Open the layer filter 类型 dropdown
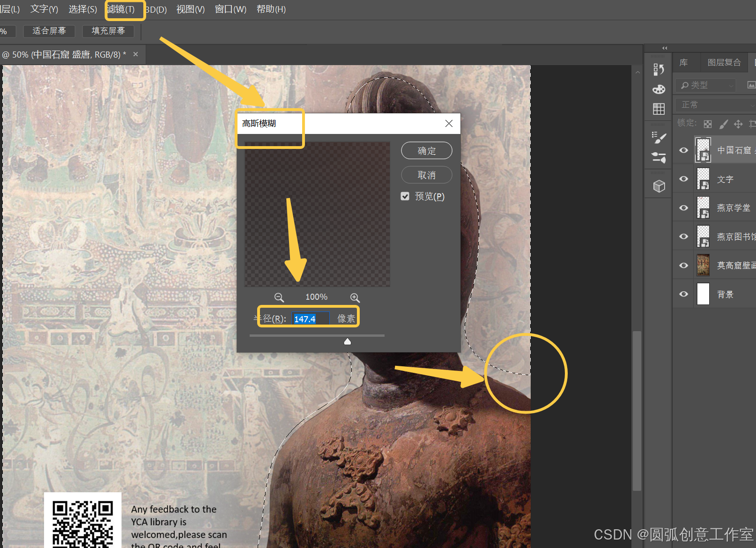 [705, 85]
